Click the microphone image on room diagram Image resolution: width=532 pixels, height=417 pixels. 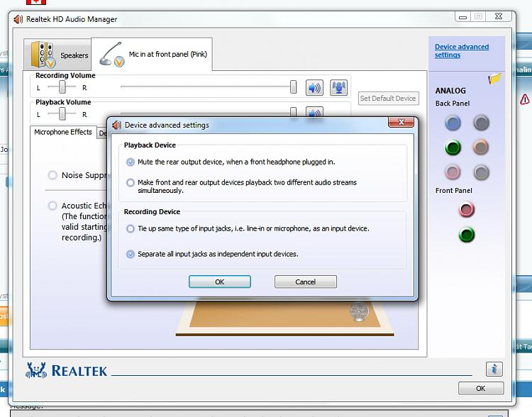(359, 311)
